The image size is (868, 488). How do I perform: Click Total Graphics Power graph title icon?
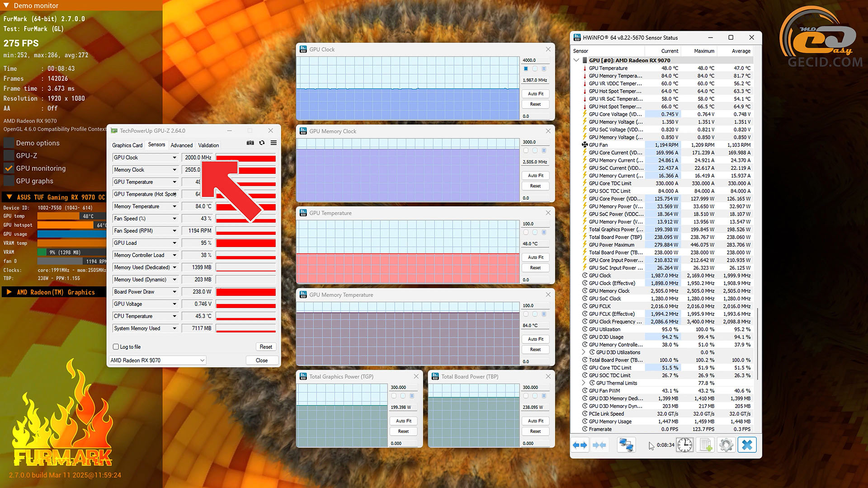(x=303, y=376)
